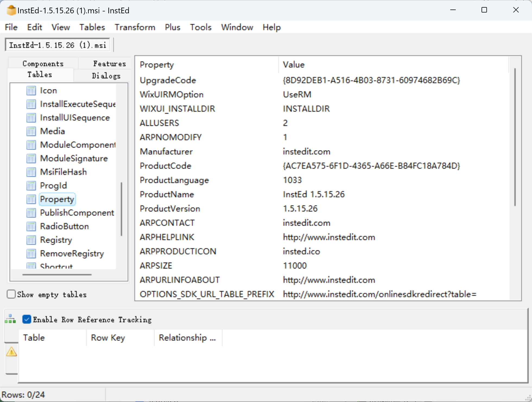Click the Table column header in tracking panel
This screenshot has width=532, height=402.
coord(53,338)
